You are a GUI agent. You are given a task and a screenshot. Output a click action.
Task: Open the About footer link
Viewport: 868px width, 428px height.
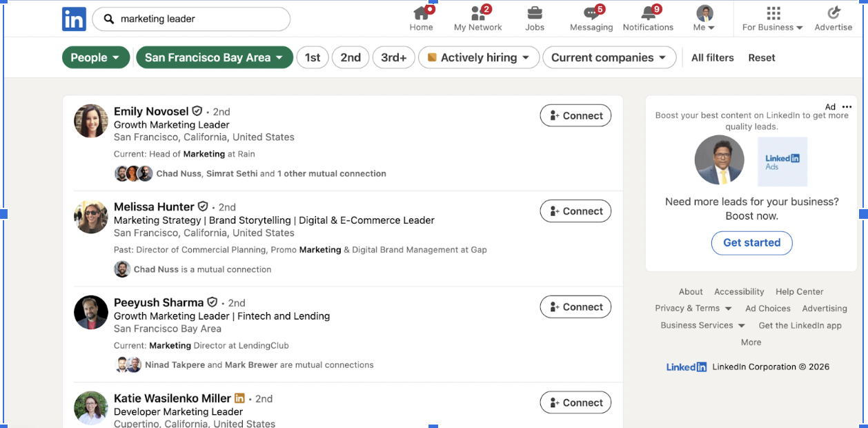(x=691, y=292)
